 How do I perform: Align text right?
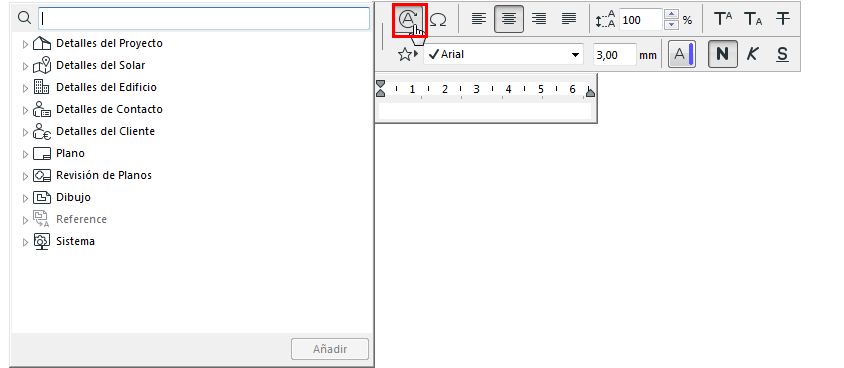coord(539,19)
